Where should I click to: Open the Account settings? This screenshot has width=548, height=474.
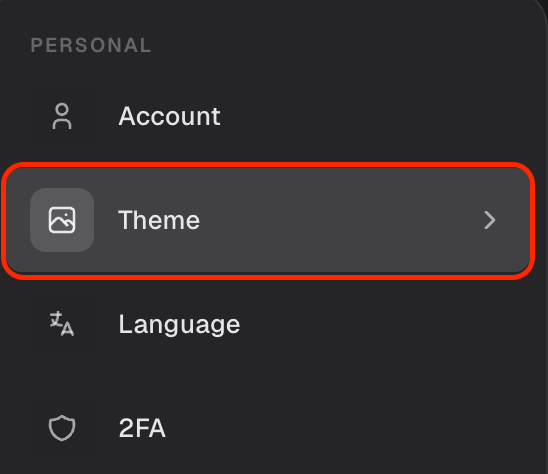click(x=268, y=116)
